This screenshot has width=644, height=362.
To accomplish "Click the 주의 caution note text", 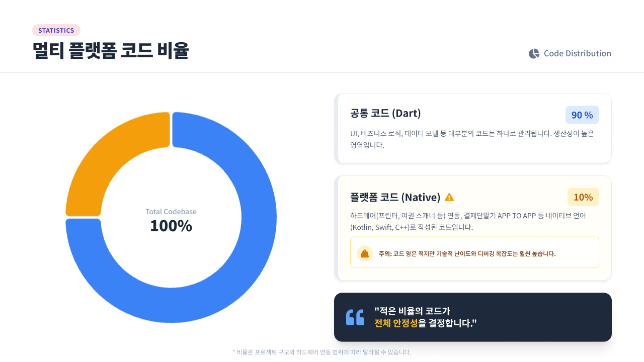I will pyautogui.click(x=467, y=253).
